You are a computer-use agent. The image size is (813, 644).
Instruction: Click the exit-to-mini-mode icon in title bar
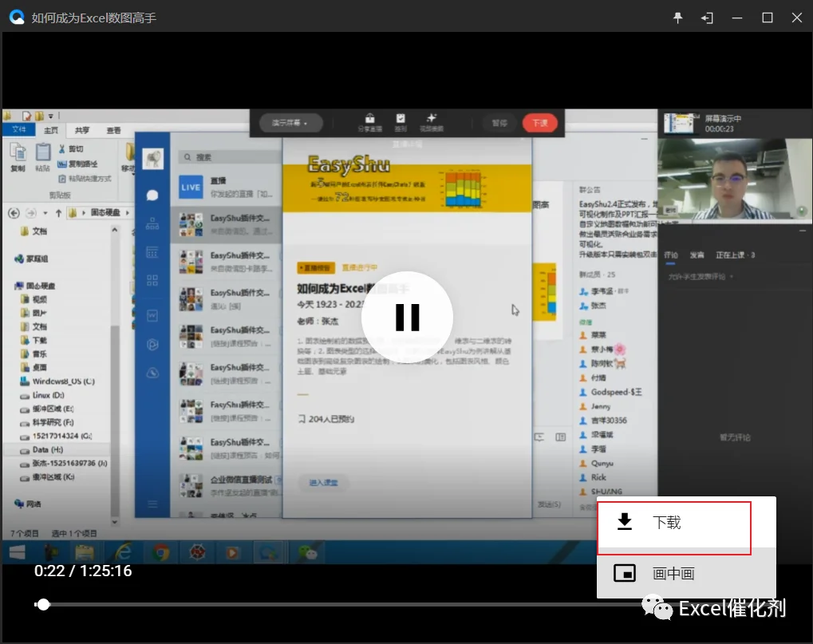tap(707, 18)
